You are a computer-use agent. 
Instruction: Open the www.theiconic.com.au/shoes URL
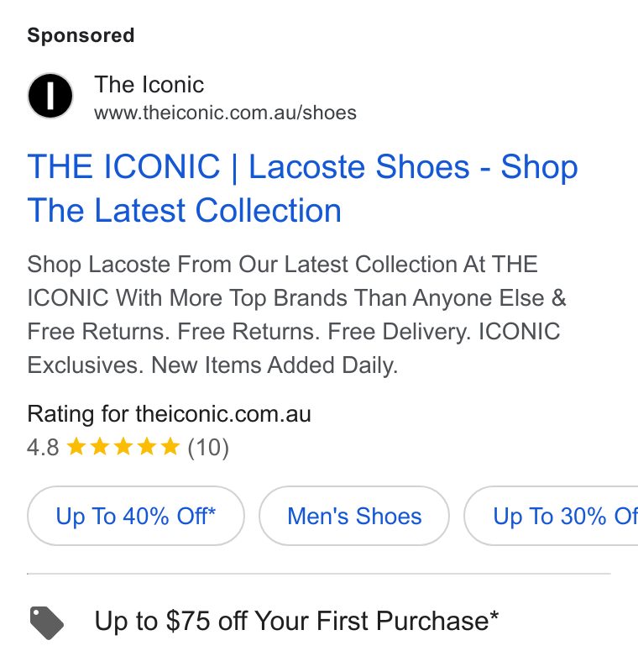[x=225, y=113]
